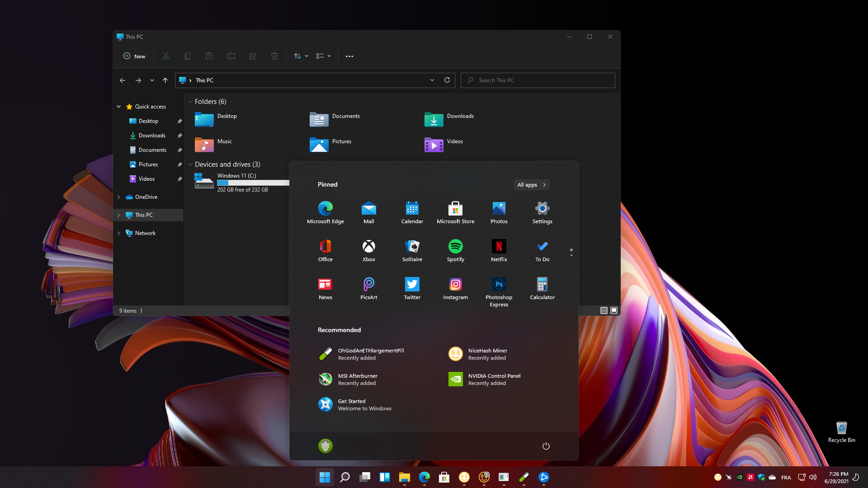Open the To Do app
The height and width of the screenshot is (488, 868).
[542, 250]
